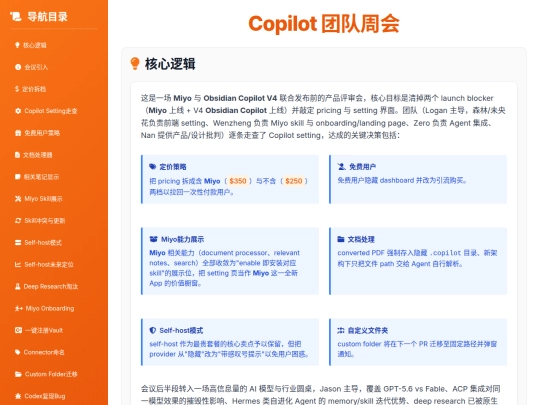
Task: Click the 导航目录 header icon in sidebar
Action: 15,16
